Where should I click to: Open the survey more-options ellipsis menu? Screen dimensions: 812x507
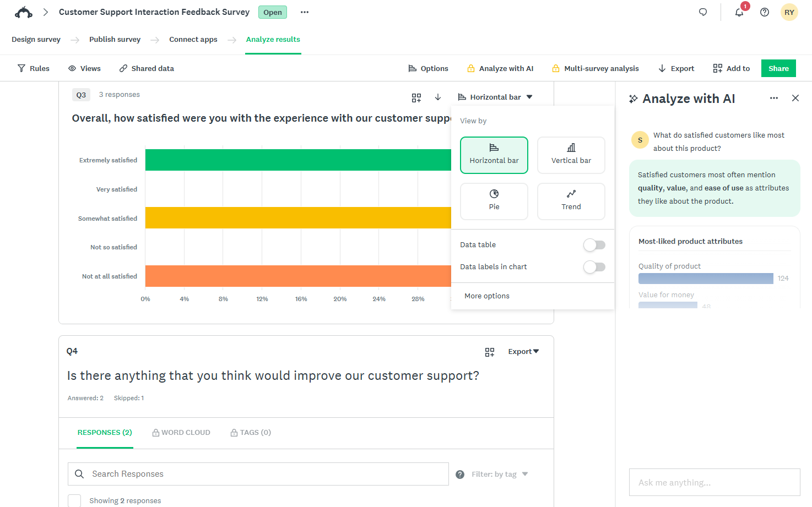(x=305, y=12)
